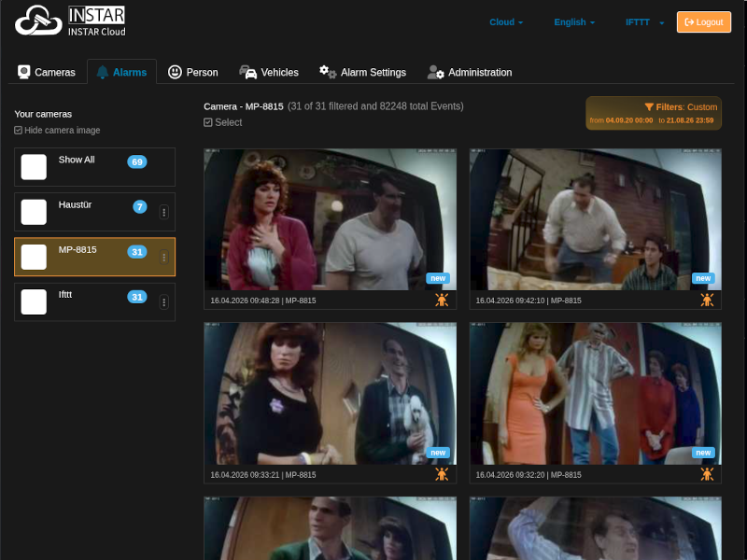Click the new badge on 09:32:20 event
The image size is (747, 560).
click(703, 453)
